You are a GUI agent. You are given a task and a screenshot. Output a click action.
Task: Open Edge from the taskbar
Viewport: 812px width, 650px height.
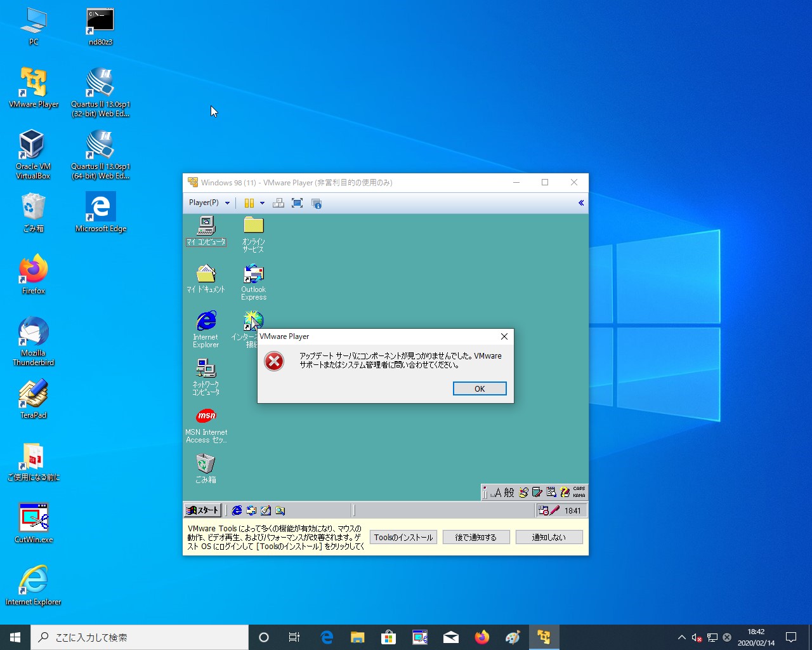(x=327, y=637)
